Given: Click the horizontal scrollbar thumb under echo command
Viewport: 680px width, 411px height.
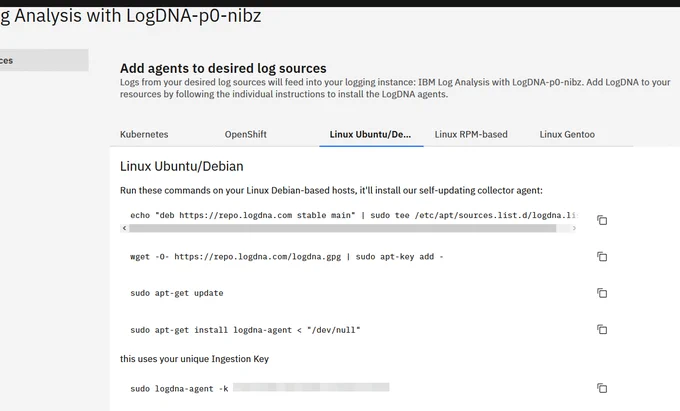Looking at the screenshot, I should (343, 228).
